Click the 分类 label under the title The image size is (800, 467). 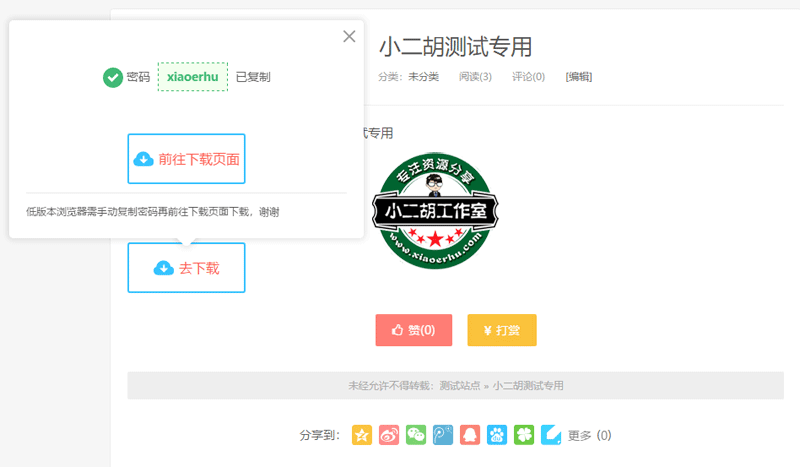point(391,77)
